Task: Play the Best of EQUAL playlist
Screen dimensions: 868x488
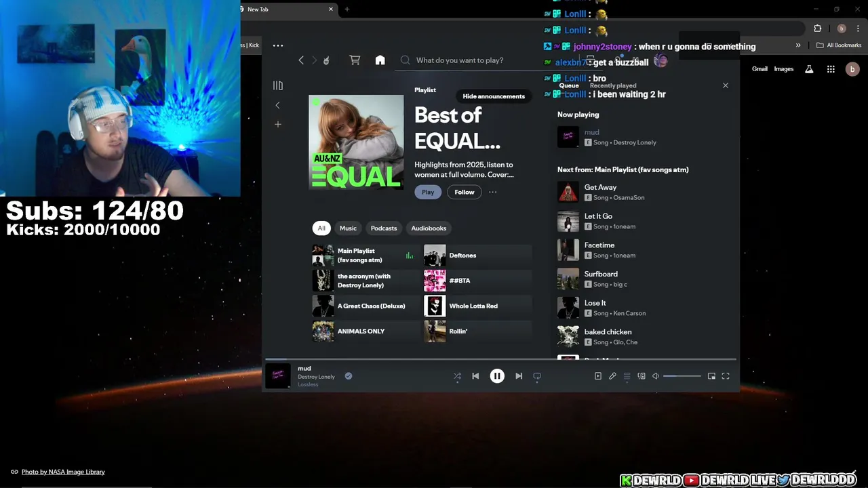Action: (428, 192)
